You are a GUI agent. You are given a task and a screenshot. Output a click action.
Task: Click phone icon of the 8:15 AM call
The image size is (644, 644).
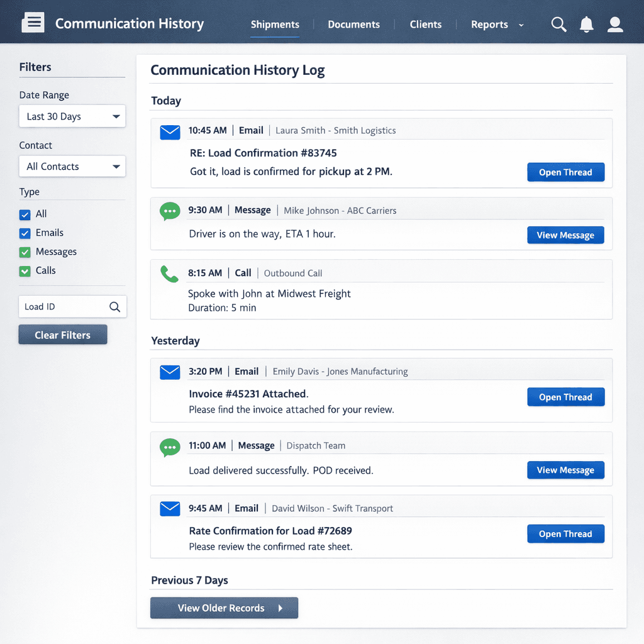(x=169, y=274)
